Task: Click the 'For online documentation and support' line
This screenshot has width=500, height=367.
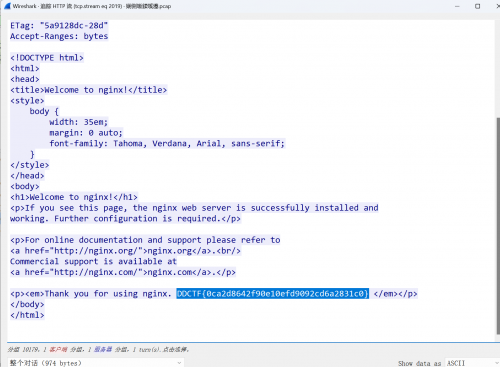Action: click(x=145, y=240)
